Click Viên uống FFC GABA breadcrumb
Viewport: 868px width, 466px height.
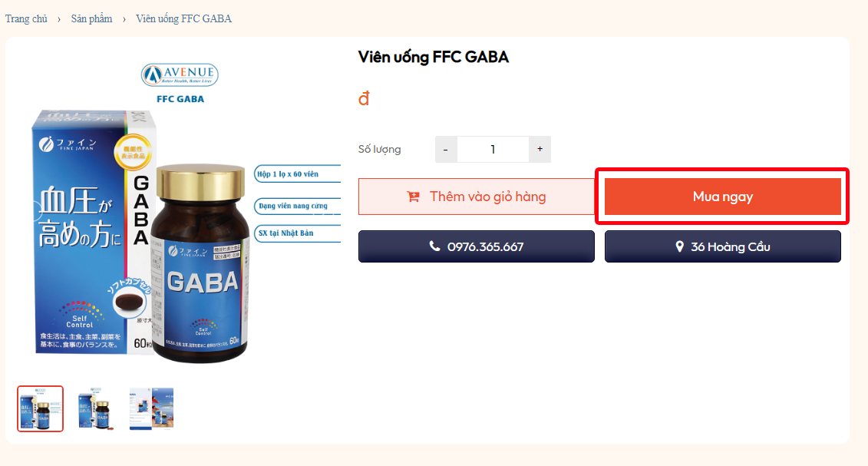(x=183, y=19)
